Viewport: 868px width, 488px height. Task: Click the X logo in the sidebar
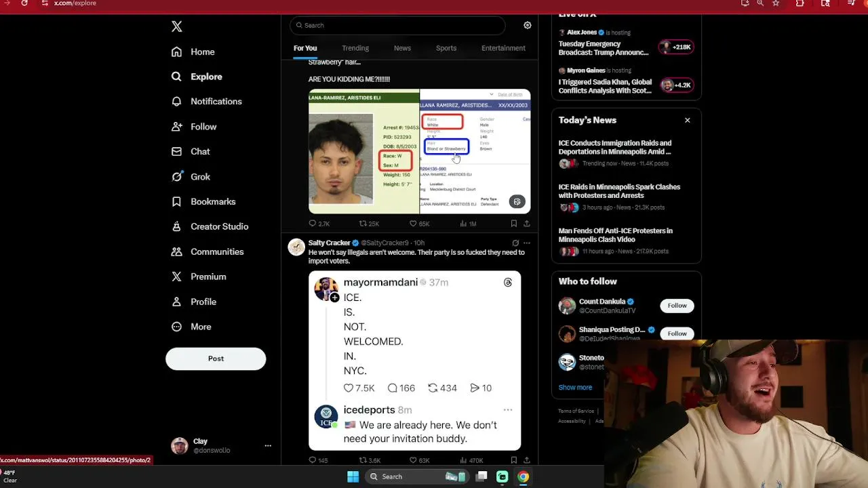point(176,26)
